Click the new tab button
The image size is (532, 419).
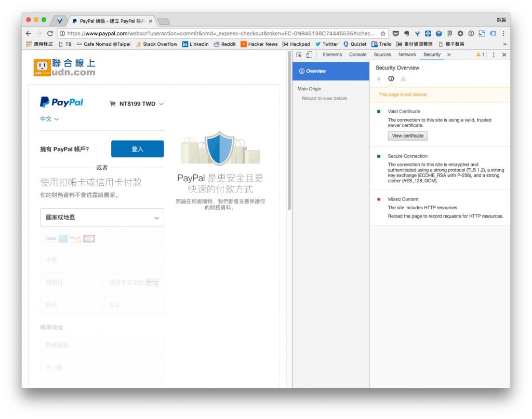(164, 22)
